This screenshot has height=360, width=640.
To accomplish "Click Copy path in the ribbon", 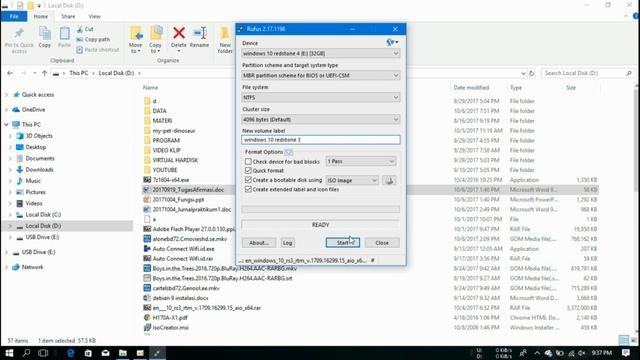I will tap(93, 40).
